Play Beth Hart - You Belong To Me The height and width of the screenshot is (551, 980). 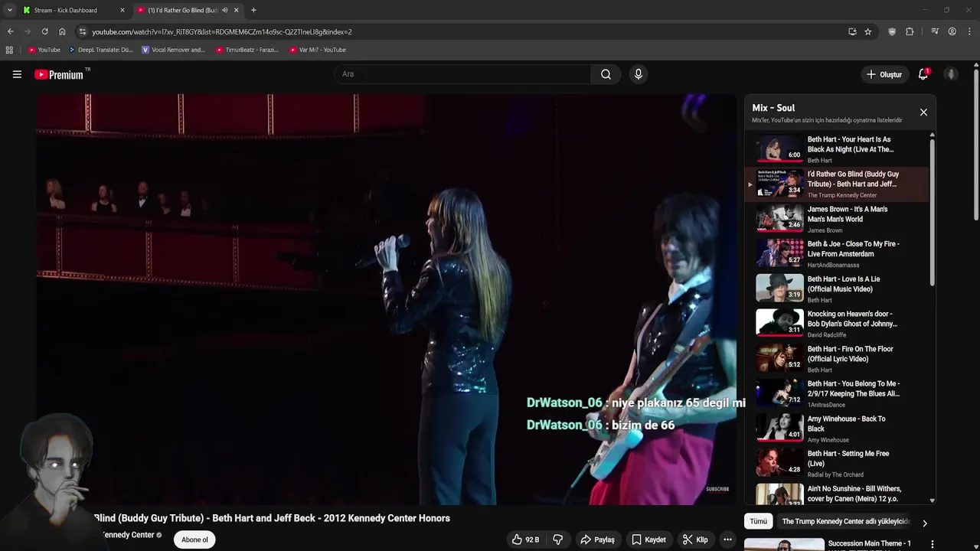tap(838, 393)
